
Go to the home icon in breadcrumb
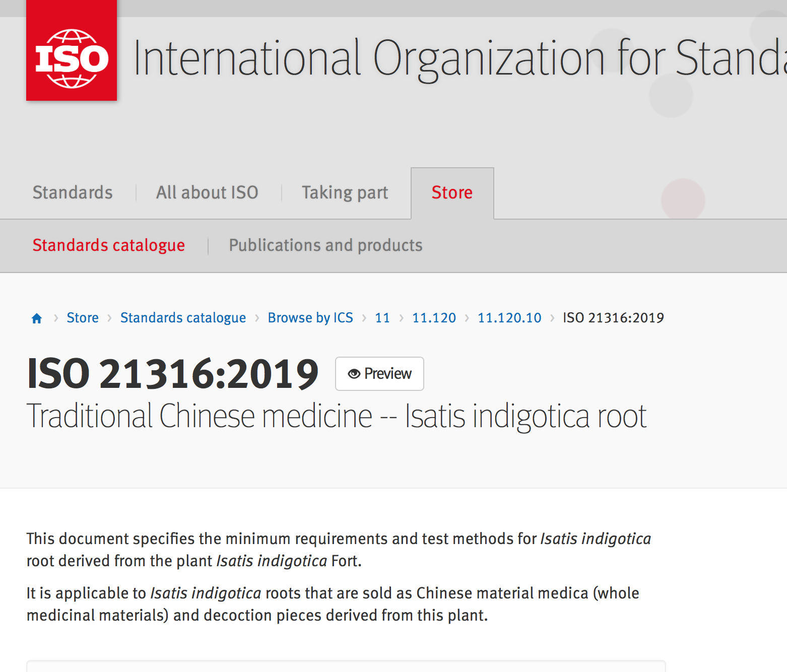[37, 318]
